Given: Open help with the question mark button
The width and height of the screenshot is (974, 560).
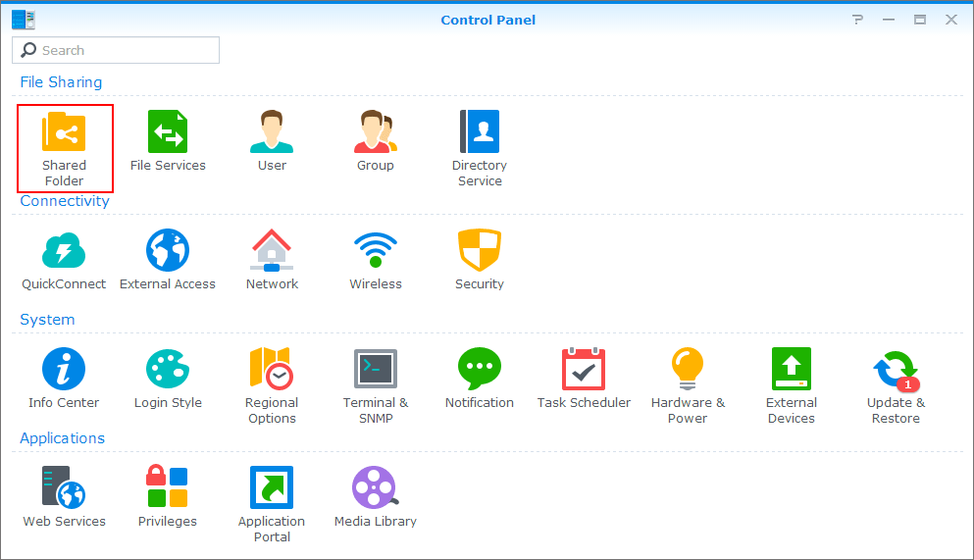Looking at the screenshot, I should pos(858,20).
